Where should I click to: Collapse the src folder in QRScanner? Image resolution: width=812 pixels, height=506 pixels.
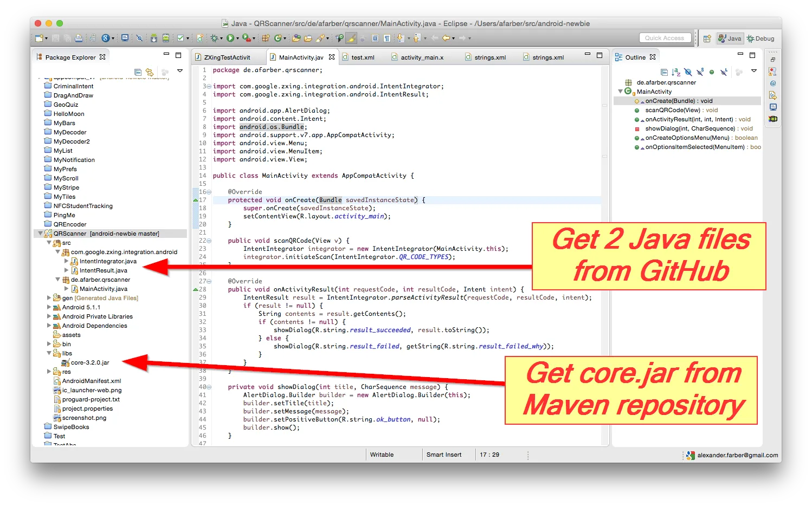[49, 243]
